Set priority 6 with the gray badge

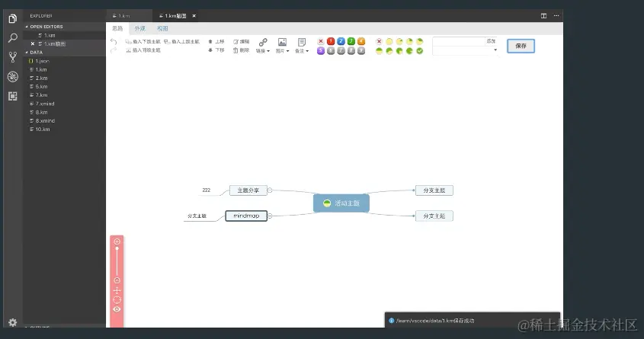click(x=331, y=51)
